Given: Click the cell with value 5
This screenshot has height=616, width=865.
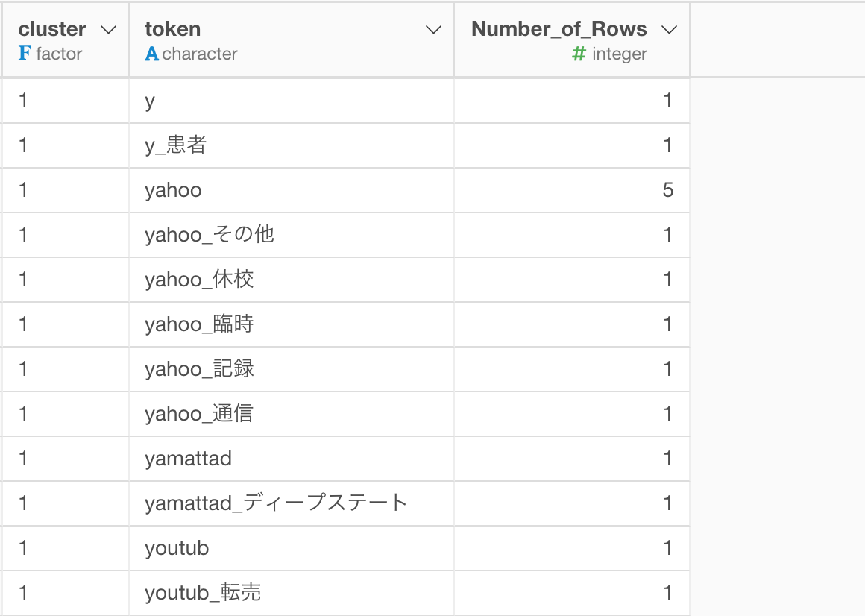Looking at the screenshot, I should click(x=667, y=190).
